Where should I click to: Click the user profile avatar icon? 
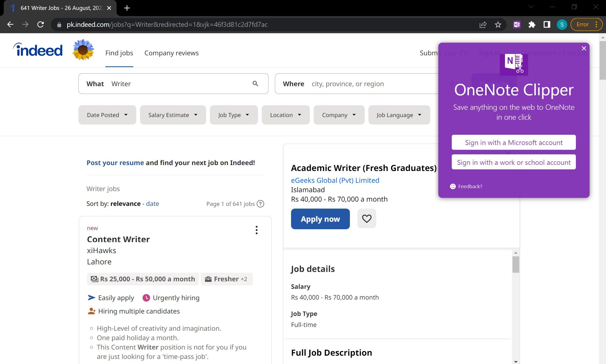561,24
